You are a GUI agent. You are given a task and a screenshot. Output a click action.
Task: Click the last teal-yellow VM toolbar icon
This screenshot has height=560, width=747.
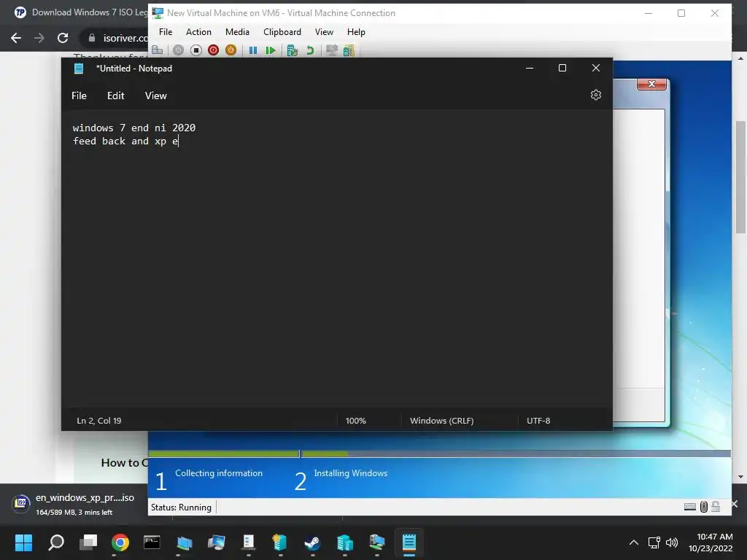[x=349, y=50]
